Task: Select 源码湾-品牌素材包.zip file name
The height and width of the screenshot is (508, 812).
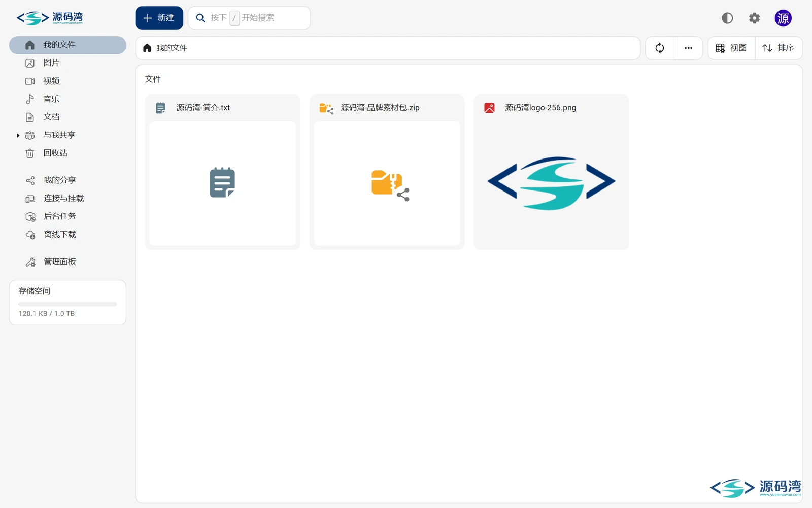Action: pos(380,108)
